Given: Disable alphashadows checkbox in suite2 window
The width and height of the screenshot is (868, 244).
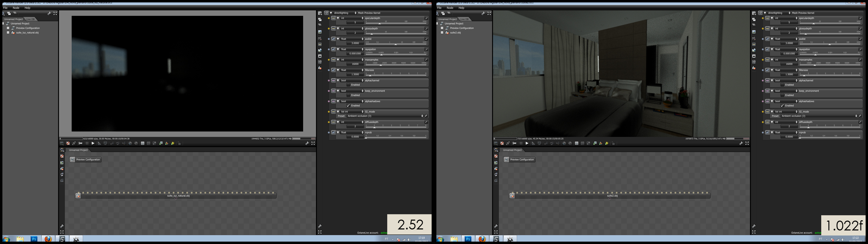Looking at the screenshot, I should coord(782,106).
